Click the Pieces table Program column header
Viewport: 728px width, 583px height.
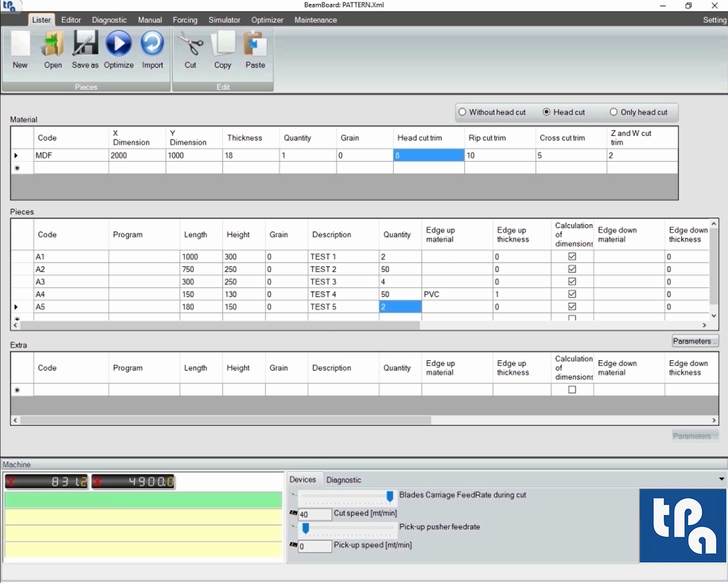tap(144, 234)
